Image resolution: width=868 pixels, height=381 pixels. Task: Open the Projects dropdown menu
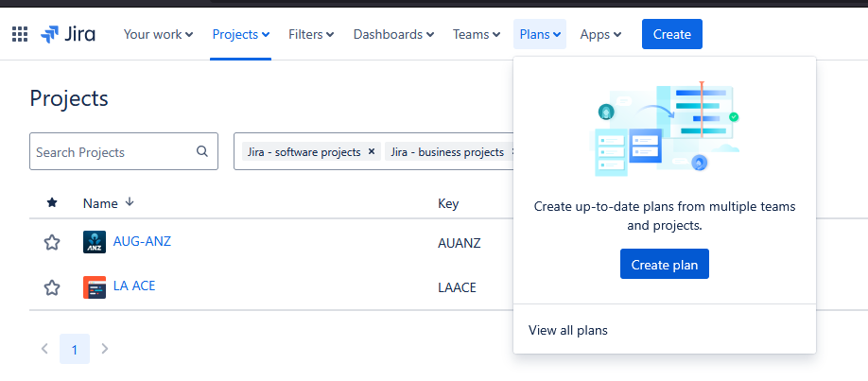(x=241, y=34)
